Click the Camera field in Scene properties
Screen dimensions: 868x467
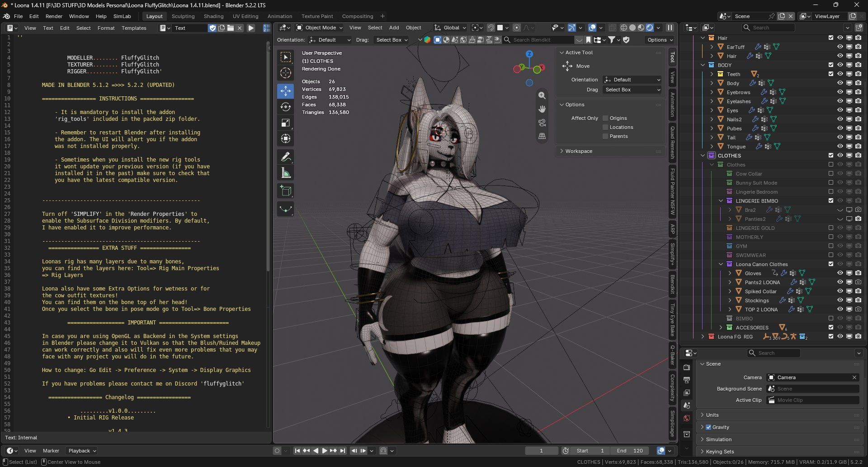[812, 377]
